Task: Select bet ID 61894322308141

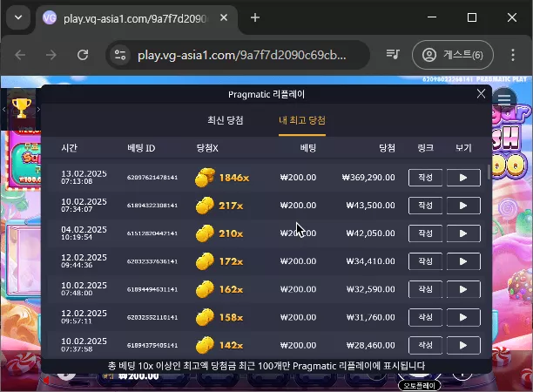Action: click(152, 206)
